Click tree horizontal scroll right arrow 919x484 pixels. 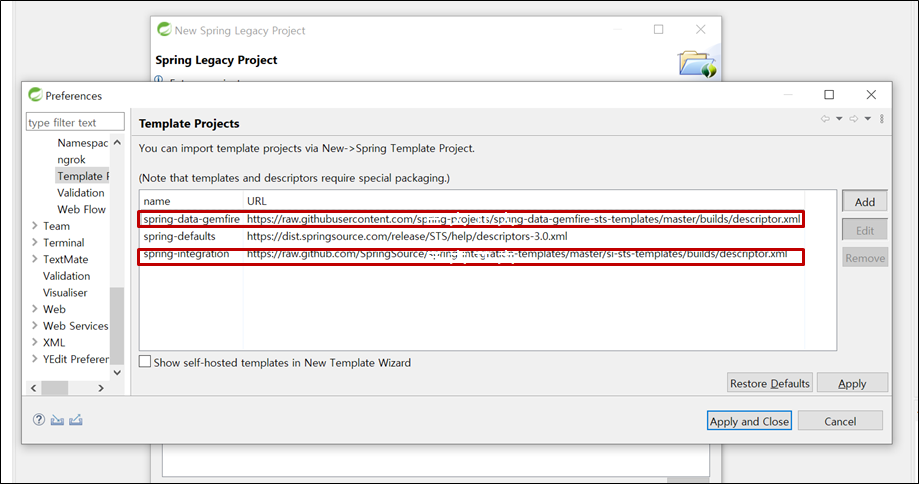(x=101, y=388)
